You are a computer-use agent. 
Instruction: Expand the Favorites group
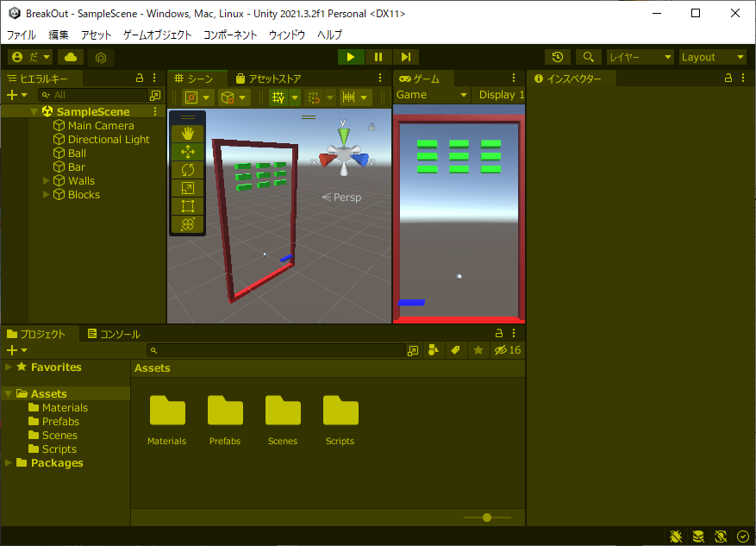coord(9,367)
